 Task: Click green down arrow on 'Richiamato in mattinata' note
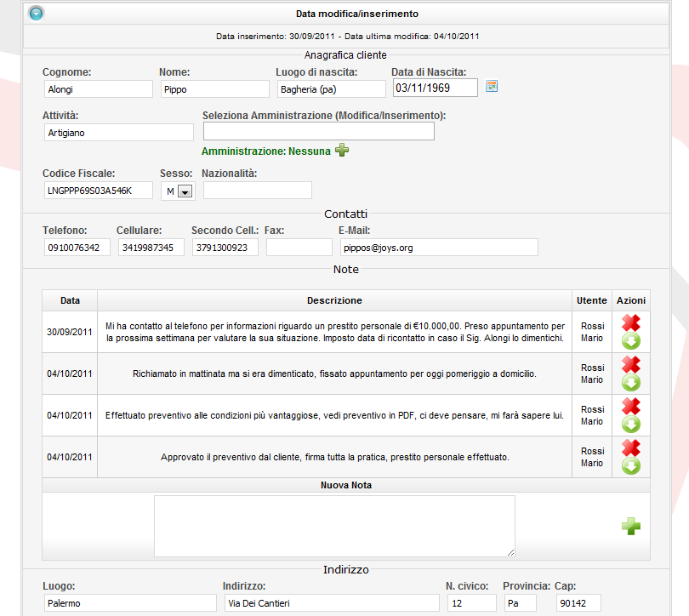631,383
